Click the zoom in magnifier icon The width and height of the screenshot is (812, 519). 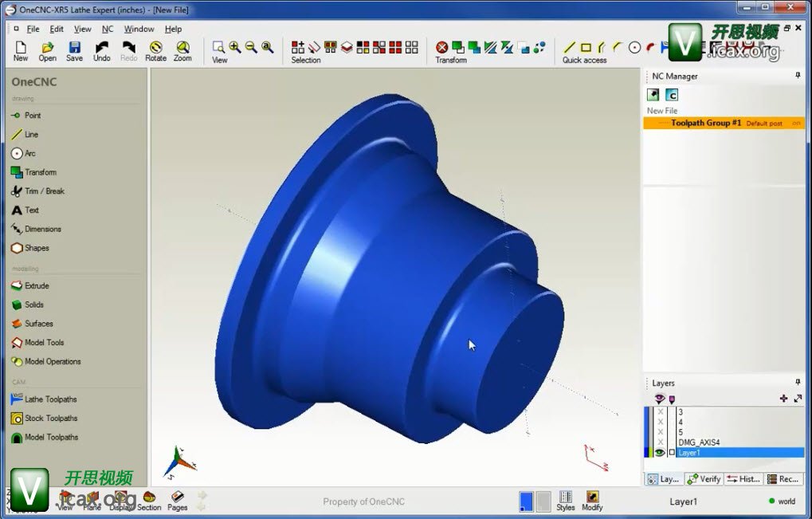click(235, 47)
